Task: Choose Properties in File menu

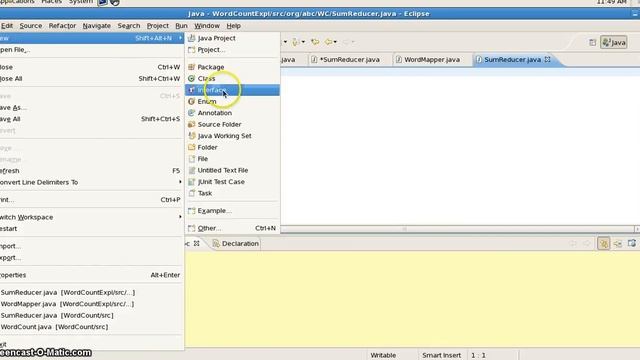Action: point(91,275)
